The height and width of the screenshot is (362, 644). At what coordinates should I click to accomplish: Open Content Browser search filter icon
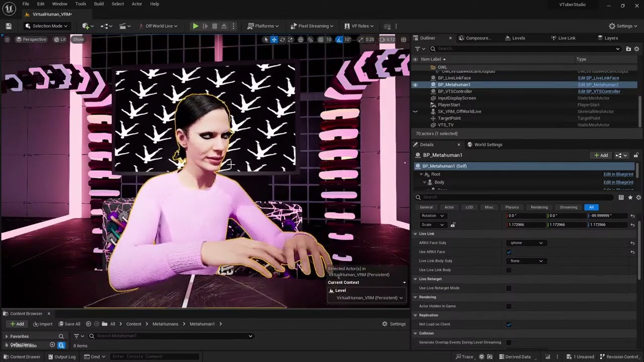(76, 336)
